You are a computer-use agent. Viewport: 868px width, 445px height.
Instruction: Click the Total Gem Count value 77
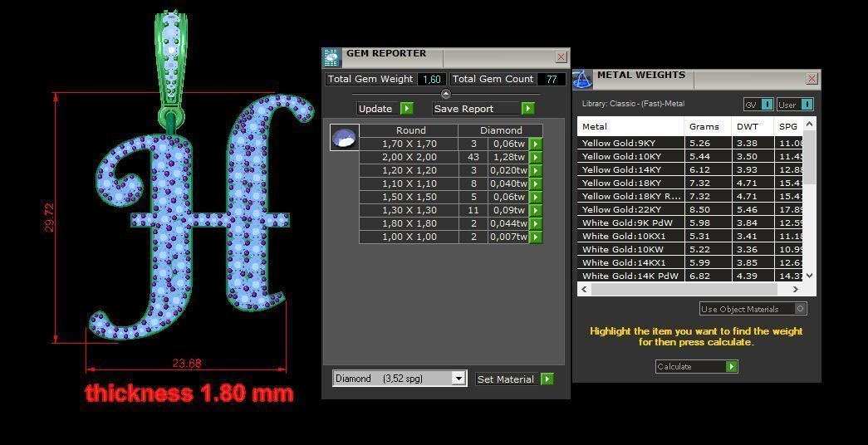552,79
